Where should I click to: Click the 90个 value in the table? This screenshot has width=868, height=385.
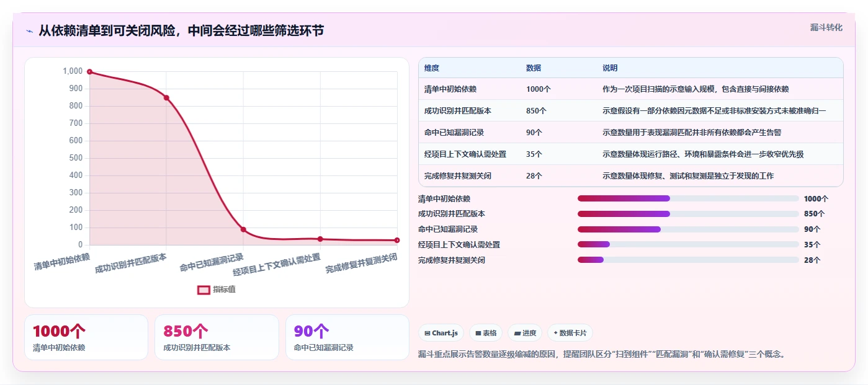point(534,132)
